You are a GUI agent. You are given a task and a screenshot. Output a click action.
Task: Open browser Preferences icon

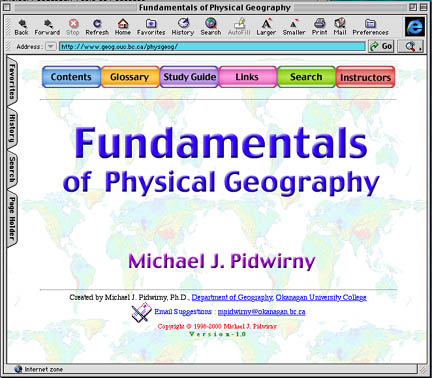[370, 27]
